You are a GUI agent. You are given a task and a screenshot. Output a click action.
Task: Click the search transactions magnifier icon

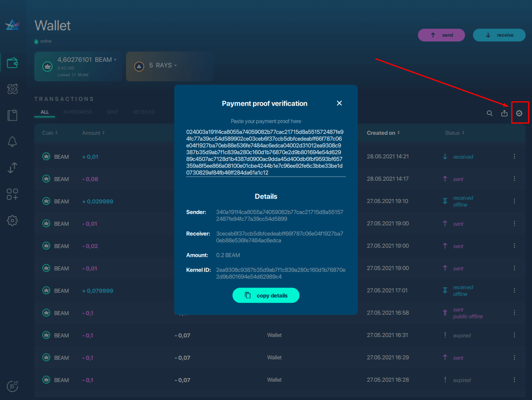489,113
